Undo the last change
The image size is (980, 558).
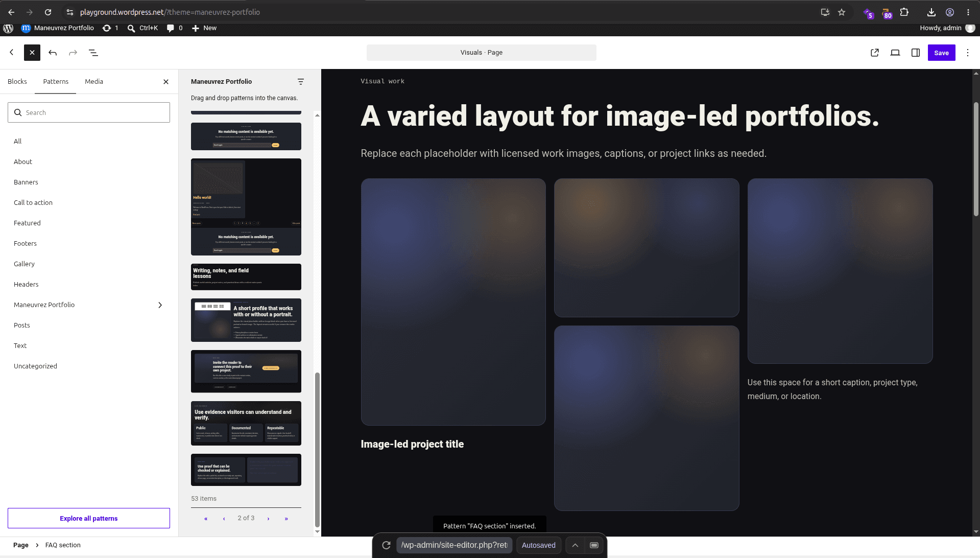click(x=53, y=53)
